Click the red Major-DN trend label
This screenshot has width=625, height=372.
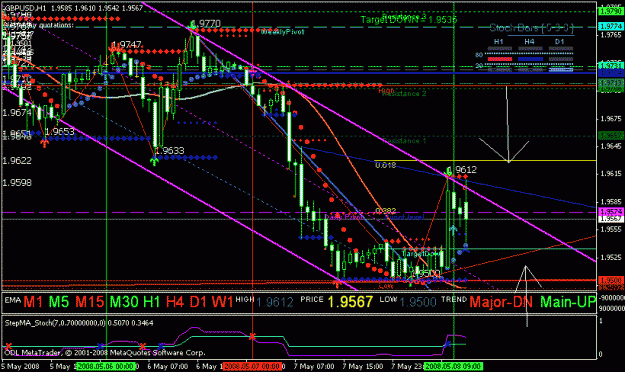[501, 302]
